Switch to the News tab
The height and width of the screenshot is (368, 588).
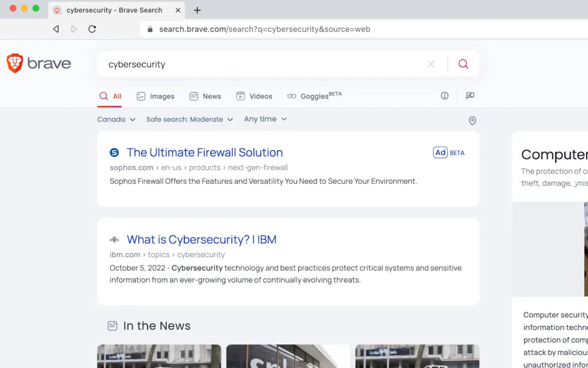(x=205, y=96)
